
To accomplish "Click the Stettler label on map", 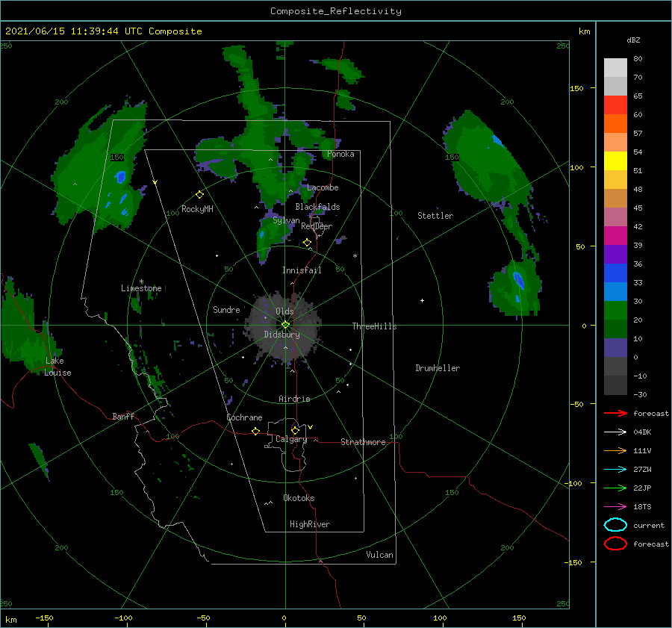I will (x=435, y=216).
